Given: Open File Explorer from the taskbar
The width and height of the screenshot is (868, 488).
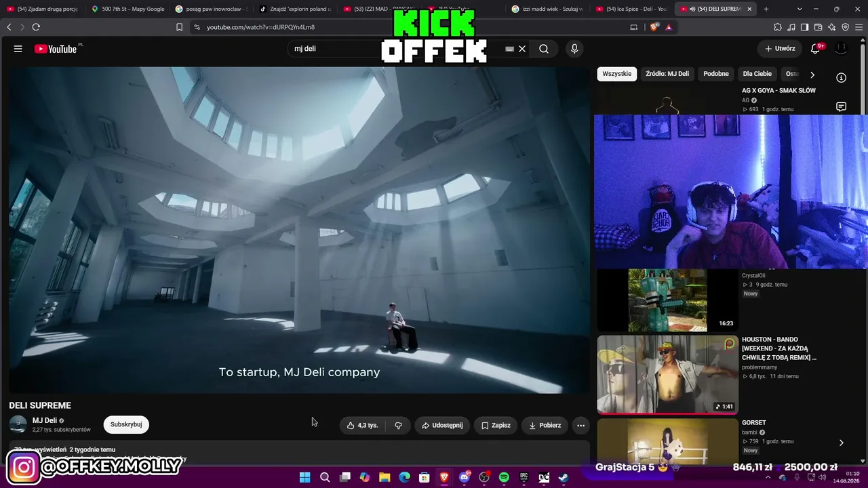Looking at the screenshot, I should tap(384, 477).
